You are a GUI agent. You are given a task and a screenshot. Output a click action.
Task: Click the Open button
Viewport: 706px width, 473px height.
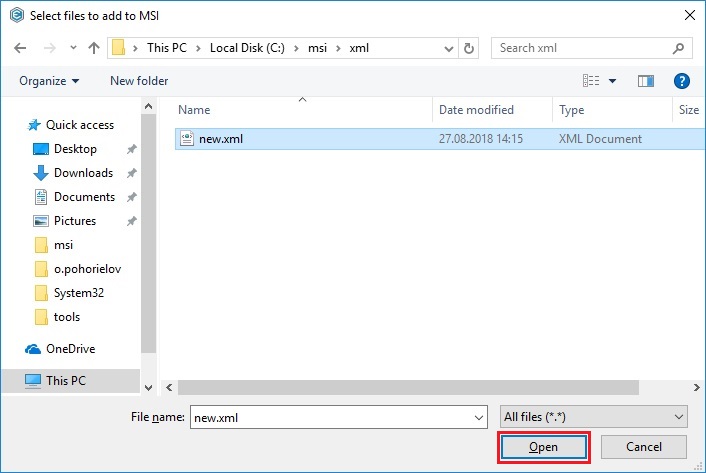point(543,447)
